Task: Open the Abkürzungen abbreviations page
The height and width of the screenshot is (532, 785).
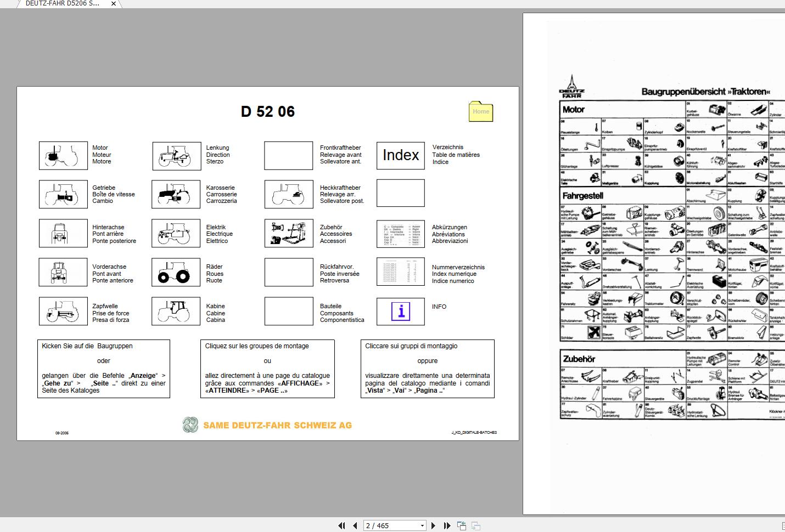Action: 400,233
